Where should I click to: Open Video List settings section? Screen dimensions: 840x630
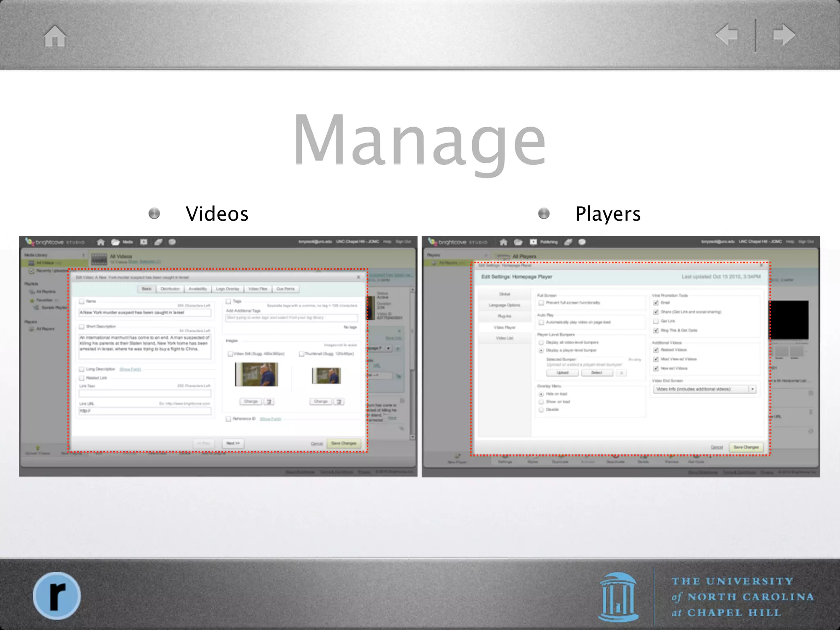504,338
